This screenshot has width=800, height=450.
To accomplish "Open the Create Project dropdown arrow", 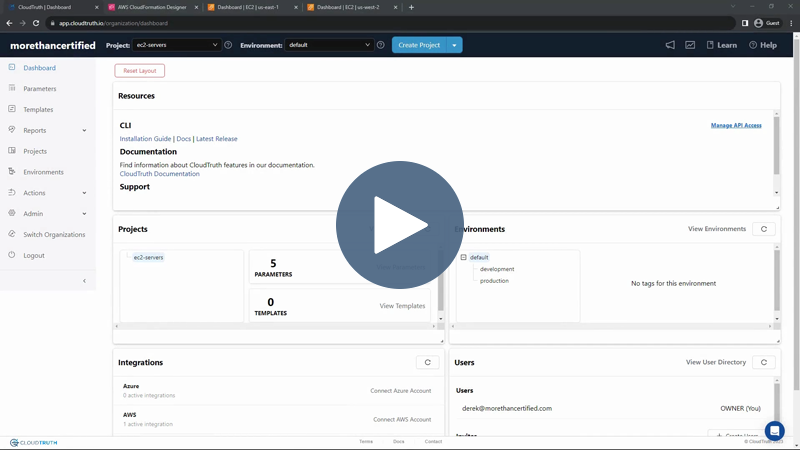I will (x=454, y=45).
